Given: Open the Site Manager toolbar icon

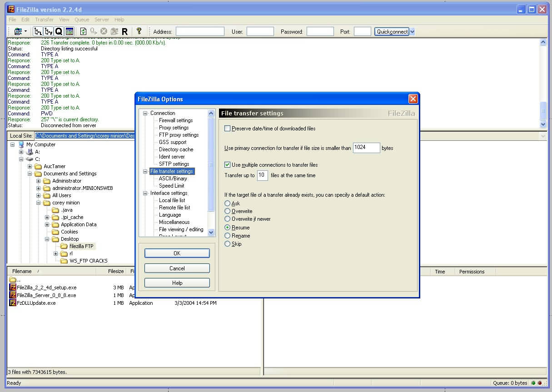Looking at the screenshot, I should [18, 31].
